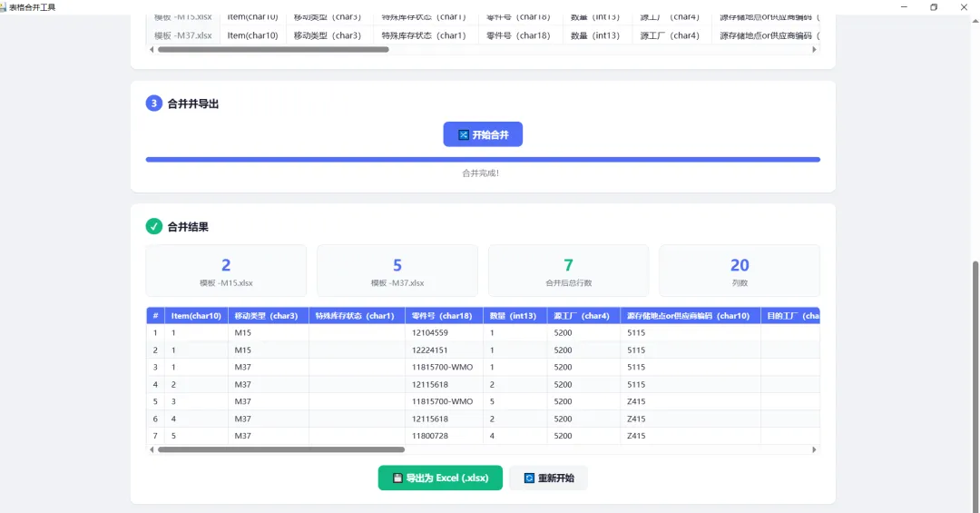
Task: Click the 合并并导出 section heading
Action: point(193,104)
